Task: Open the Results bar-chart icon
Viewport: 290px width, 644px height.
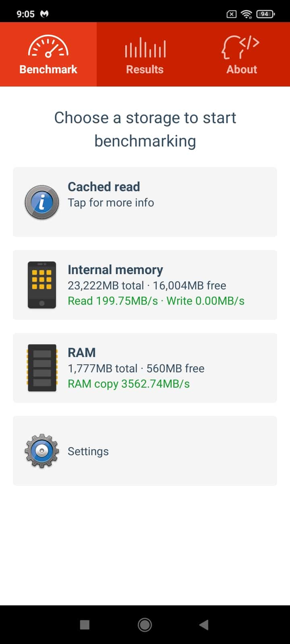Action: [145, 47]
